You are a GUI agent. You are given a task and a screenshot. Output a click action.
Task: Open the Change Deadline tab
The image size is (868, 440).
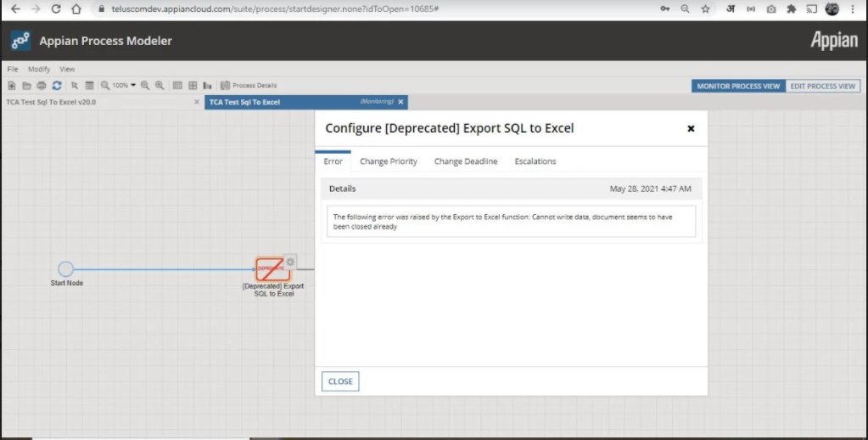(x=466, y=161)
